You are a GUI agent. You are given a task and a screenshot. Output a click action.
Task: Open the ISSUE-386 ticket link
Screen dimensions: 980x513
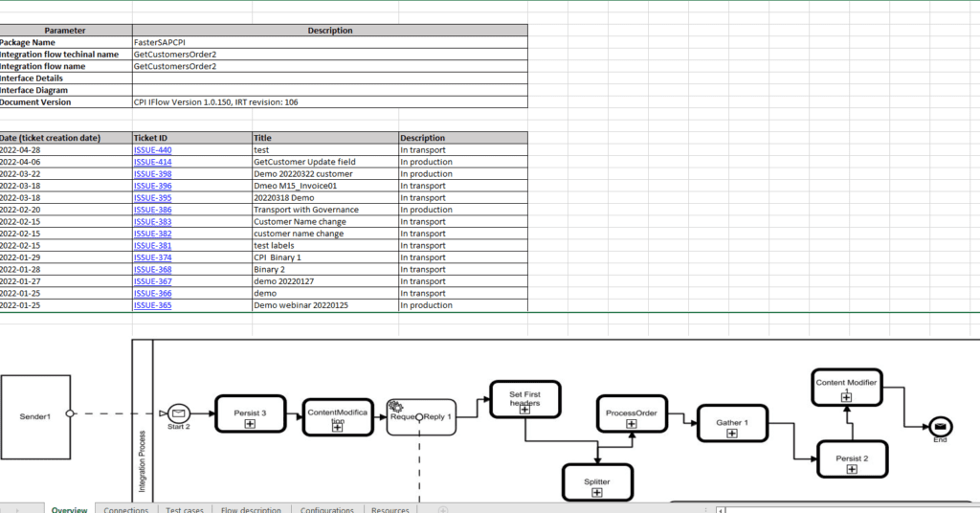click(152, 210)
